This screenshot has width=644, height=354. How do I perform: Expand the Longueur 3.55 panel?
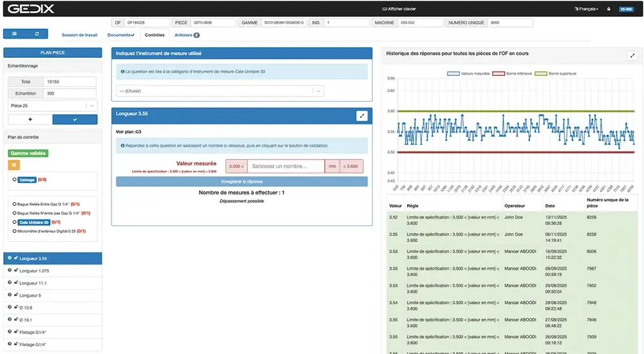361,116
